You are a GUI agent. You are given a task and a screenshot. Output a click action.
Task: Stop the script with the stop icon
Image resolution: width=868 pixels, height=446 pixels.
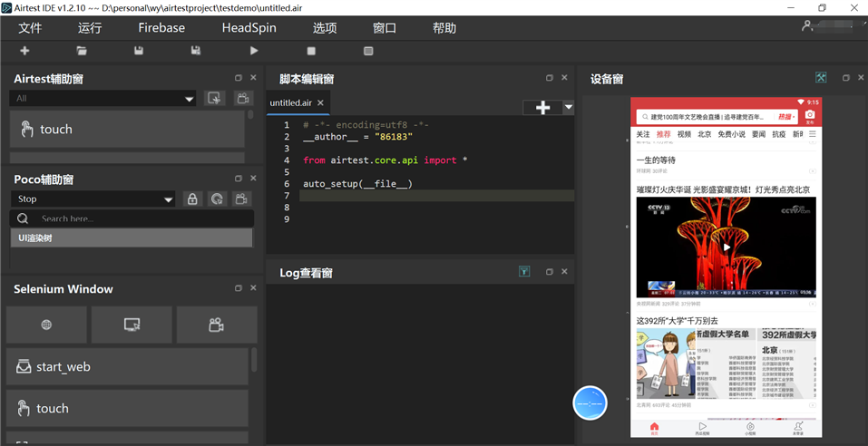coord(311,51)
